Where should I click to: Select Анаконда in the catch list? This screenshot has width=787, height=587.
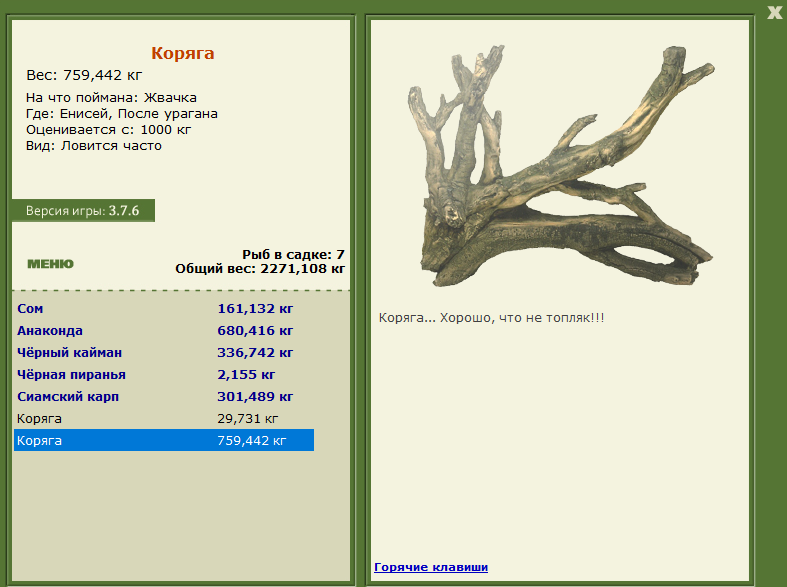(x=164, y=331)
